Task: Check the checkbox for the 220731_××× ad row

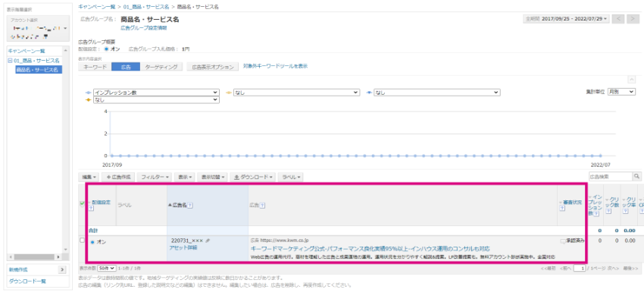Action: tap(82, 241)
